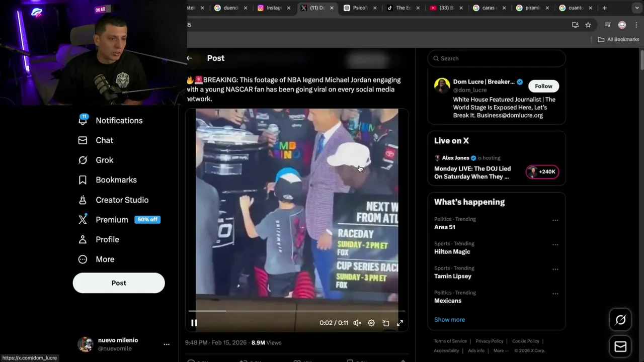The image size is (644, 362).
Task: Open Creator Studio
Action: click(x=113, y=200)
